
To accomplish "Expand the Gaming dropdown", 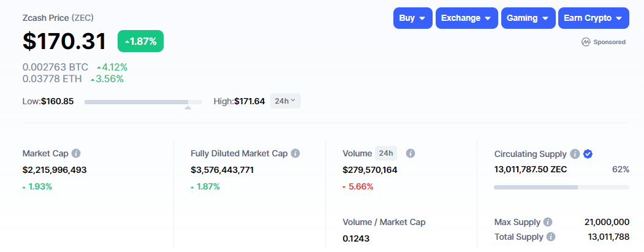I will 528,18.
